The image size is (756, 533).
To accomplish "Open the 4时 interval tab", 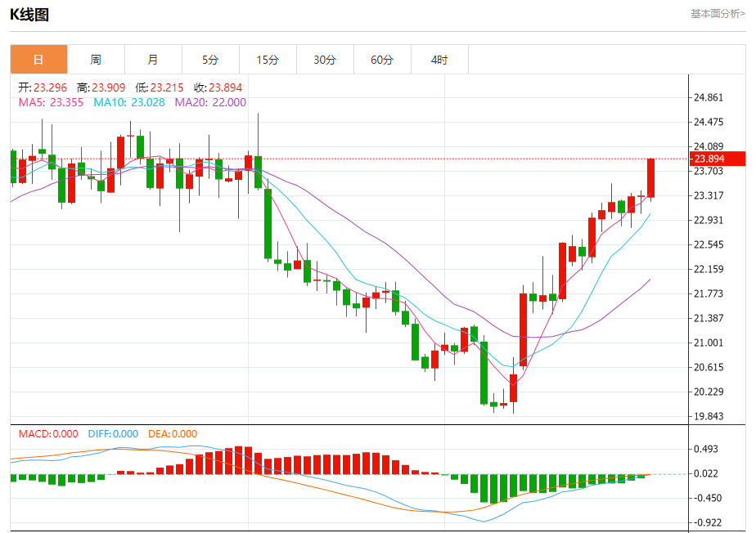I will click(439, 60).
